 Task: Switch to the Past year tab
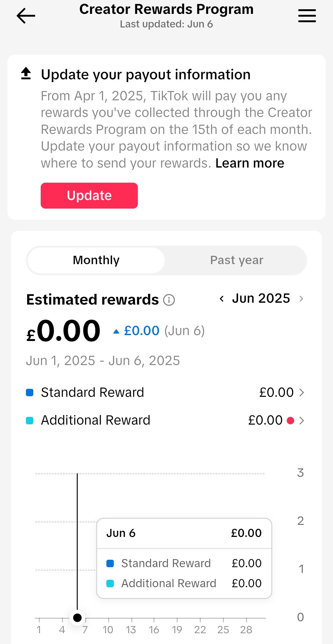coord(236,260)
